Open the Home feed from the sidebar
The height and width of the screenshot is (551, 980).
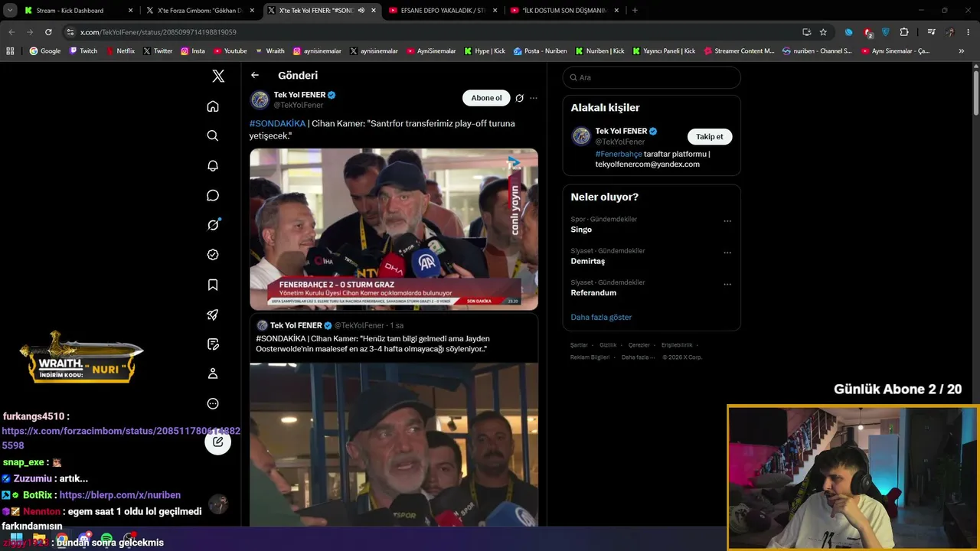[213, 106]
